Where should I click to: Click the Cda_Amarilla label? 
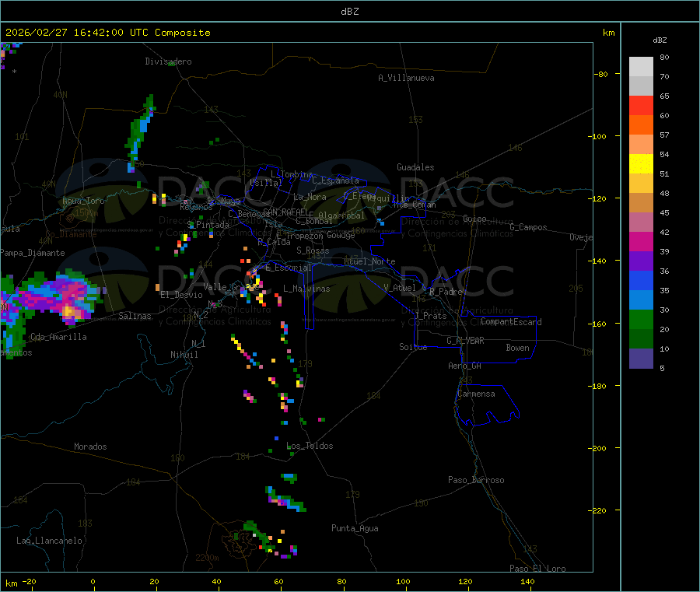(x=58, y=337)
